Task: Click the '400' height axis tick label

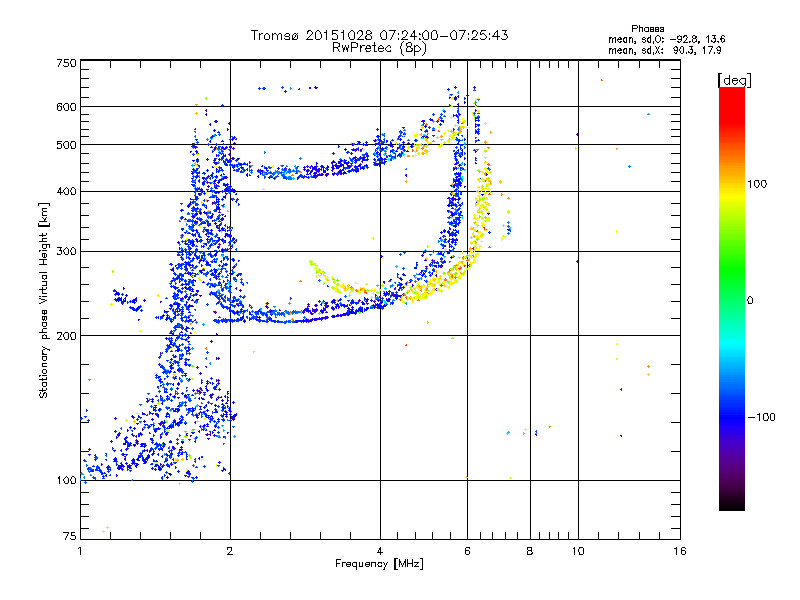Action: (66, 192)
